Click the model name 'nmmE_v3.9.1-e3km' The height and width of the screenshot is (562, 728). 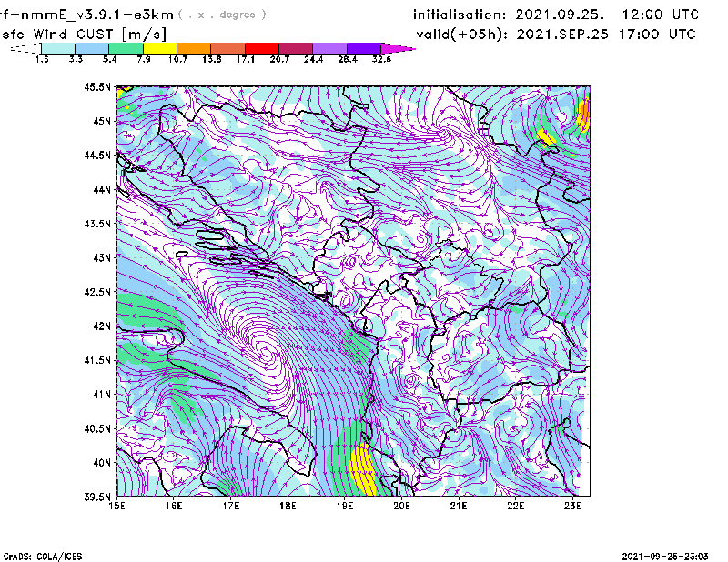(97, 15)
